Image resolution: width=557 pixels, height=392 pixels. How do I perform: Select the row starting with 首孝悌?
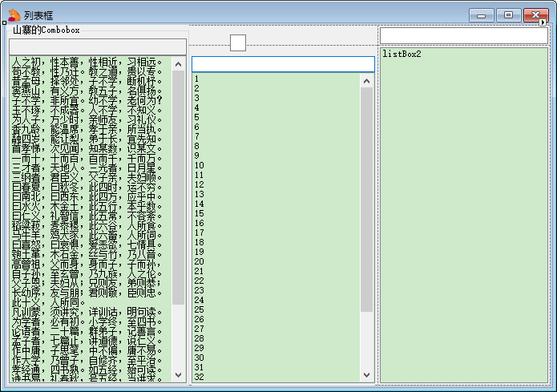click(91, 148)
